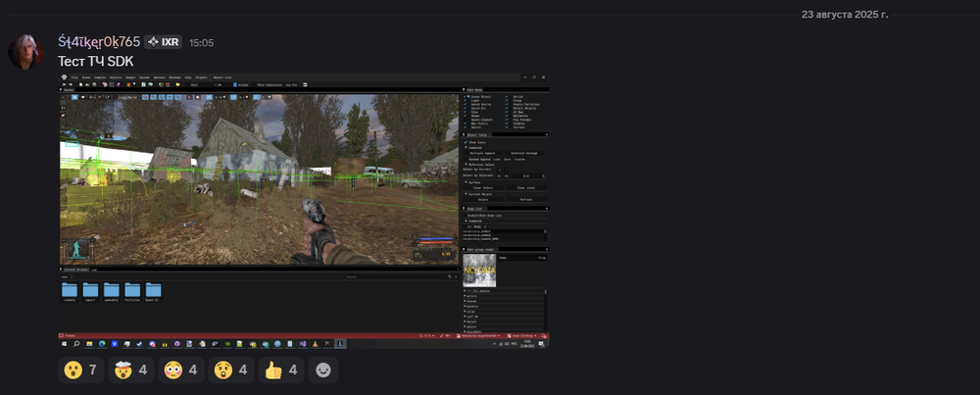This screenshot has height=395, width=980.
Task: Click the taskbar search magnifier icon
Action: pyautogui.click(x=75, y=344)
